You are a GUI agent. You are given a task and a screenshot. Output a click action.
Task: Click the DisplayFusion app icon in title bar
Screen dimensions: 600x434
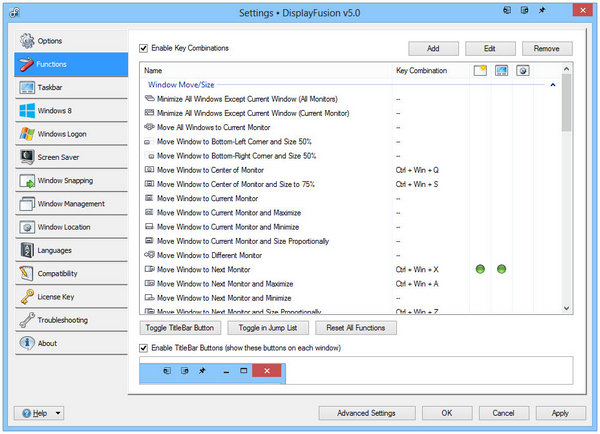click(x=14, y=13)
